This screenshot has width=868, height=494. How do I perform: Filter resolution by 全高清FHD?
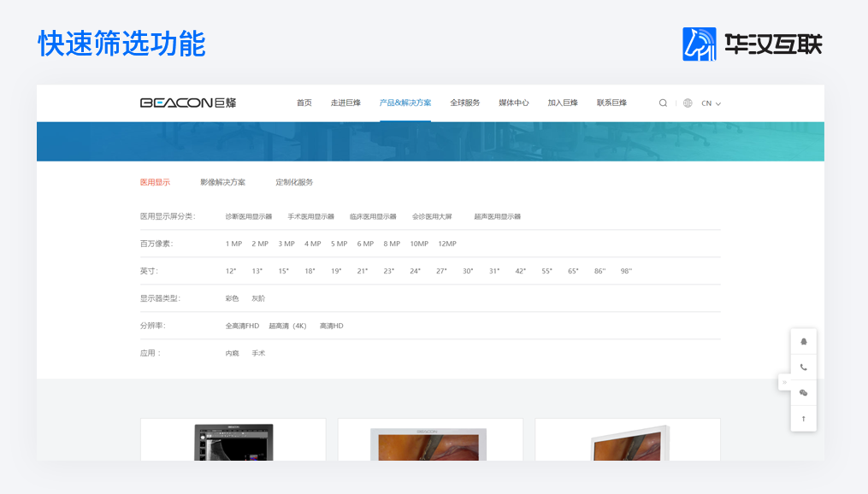(242, 326)
